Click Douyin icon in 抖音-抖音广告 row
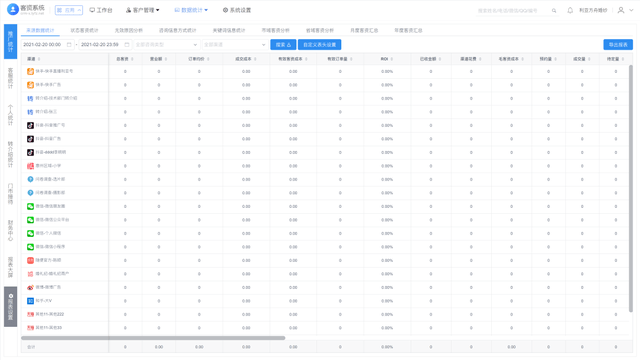The height and width of the screenshot is (360, 640). pyautogui.click(x=30, y=139)
